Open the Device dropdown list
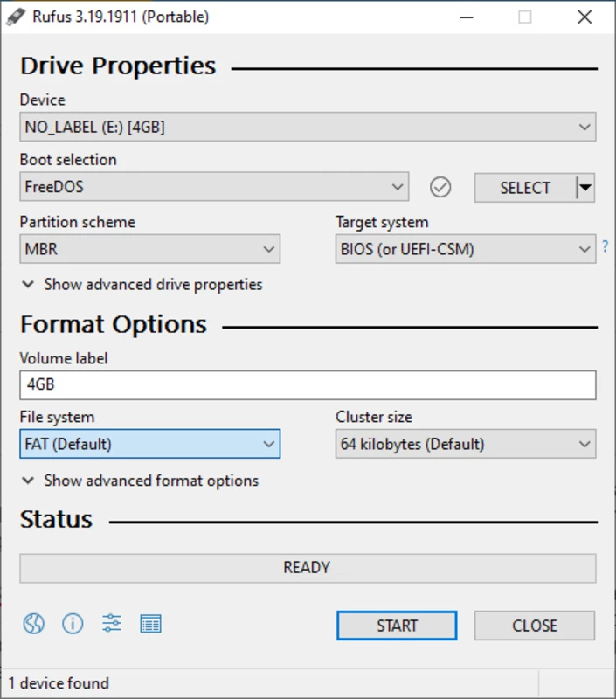Screen dimensions: 616x699 tap(308, 127)
